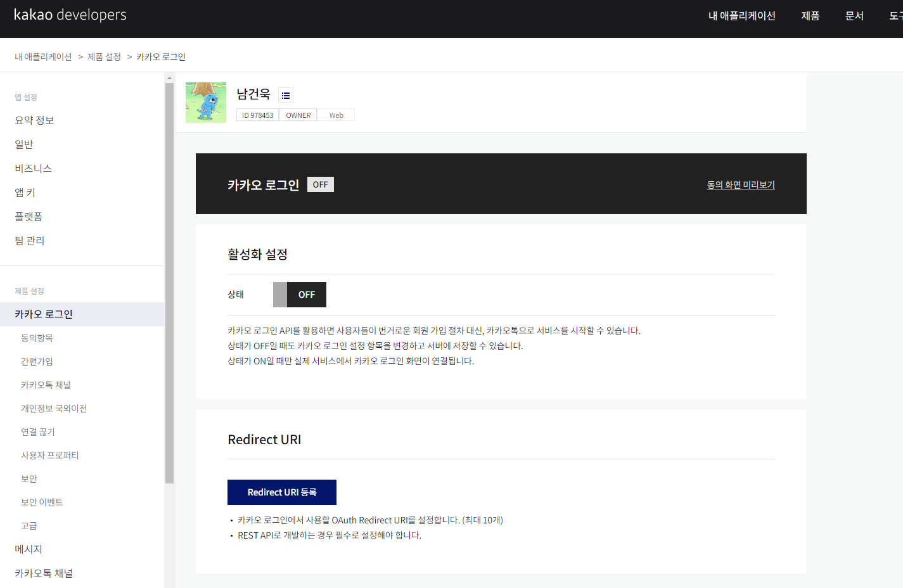
Task: Click the app profile thumbnail image
Action: 206,103
